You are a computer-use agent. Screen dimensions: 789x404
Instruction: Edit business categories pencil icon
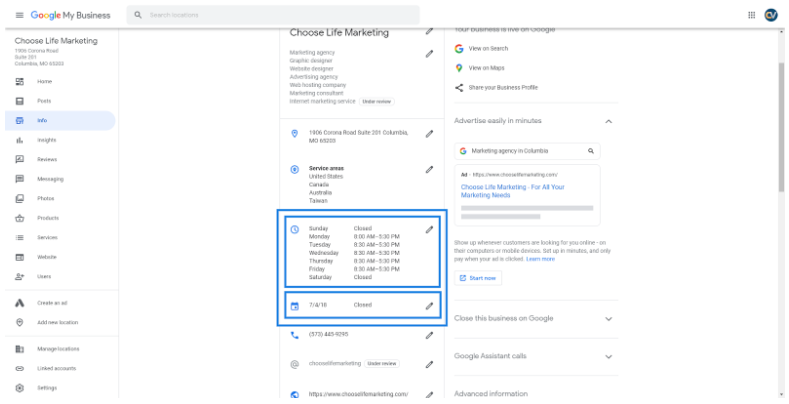(429, 53)
